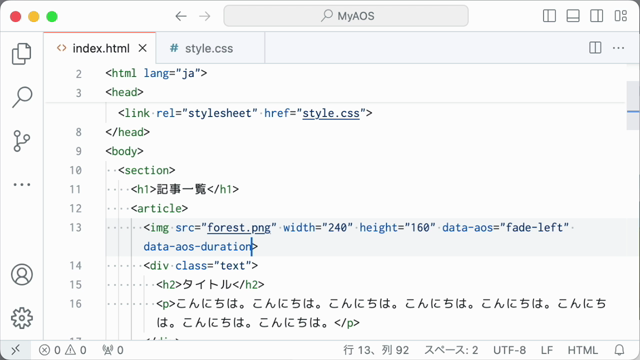640x360 pixels.
Task: Open editor More Actions ellipsis menu
Action: click(618, 48)
